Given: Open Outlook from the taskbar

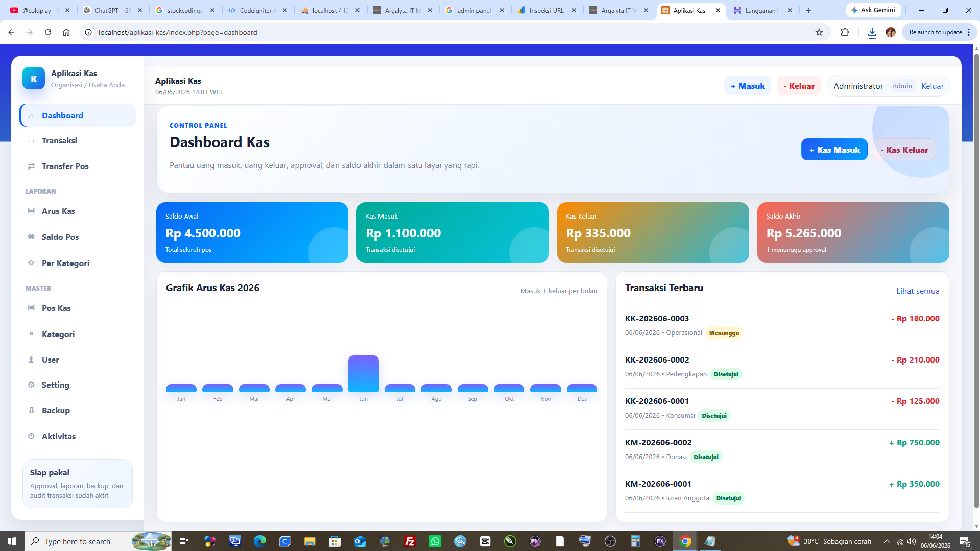Looking at the screenshot, I should pos(360,541).
